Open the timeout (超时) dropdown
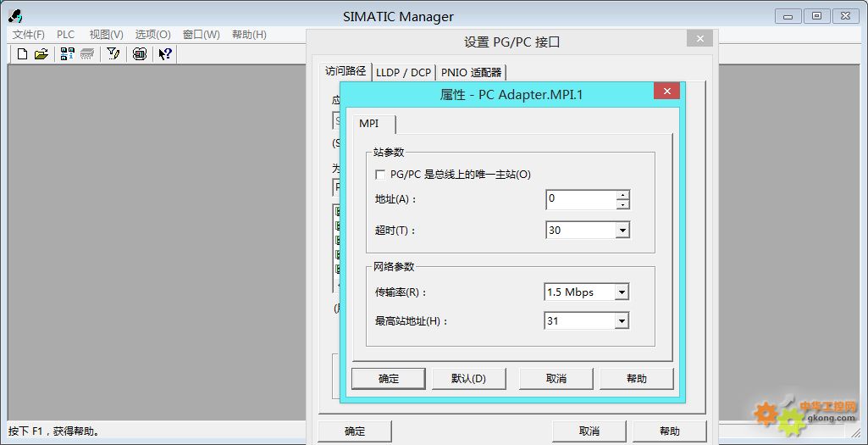Image resolution: width=868 pixels, height=445 pixels. point(622,231)
